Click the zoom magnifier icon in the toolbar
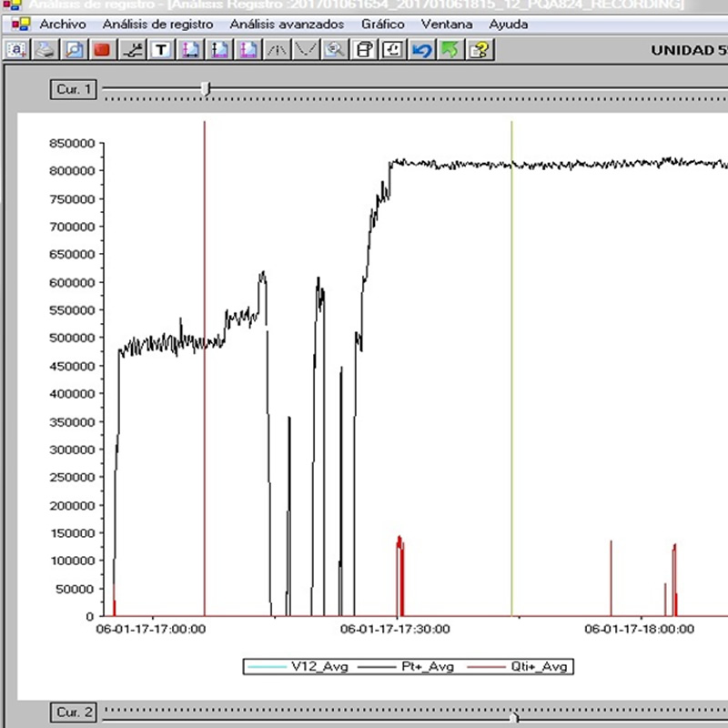This screenshot has width=728, height=728. pos(334,50)
